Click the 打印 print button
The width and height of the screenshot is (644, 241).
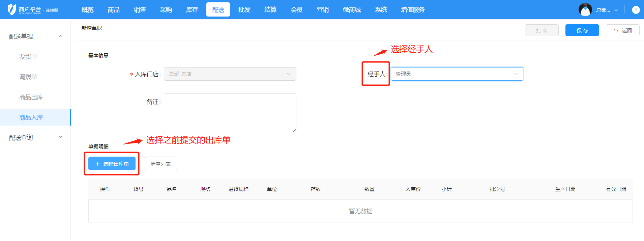click(541, 30)
